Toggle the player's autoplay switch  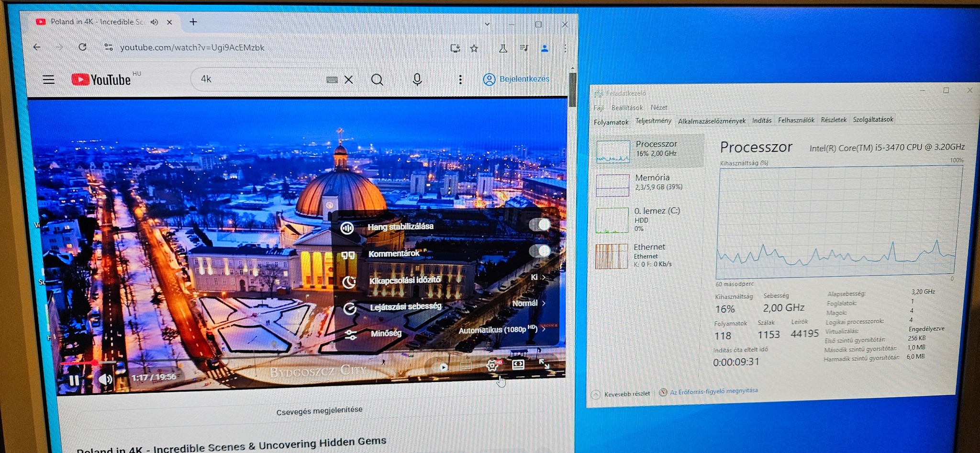click(x=441, y=367)
